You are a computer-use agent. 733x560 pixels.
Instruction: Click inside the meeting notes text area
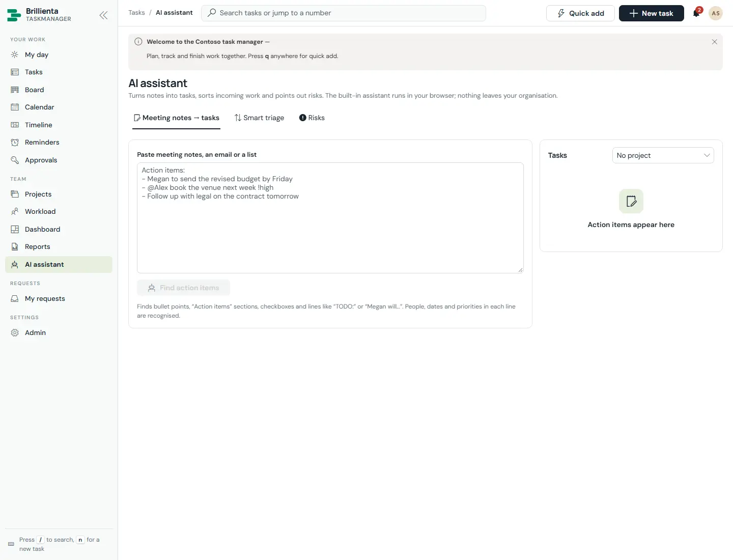(330, 218)
